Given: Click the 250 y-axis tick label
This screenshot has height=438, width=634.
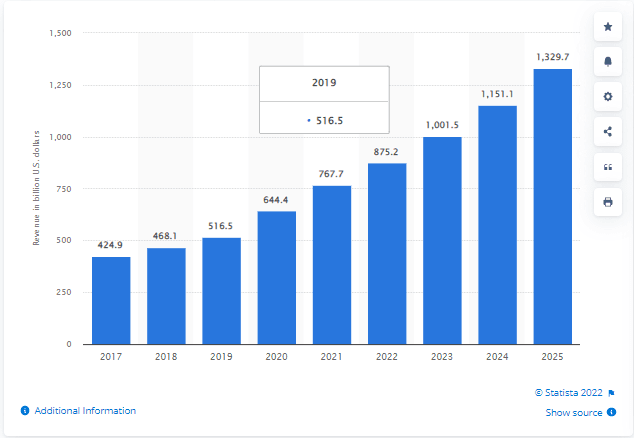Looking at the screenshot, I should pos(64,292).
